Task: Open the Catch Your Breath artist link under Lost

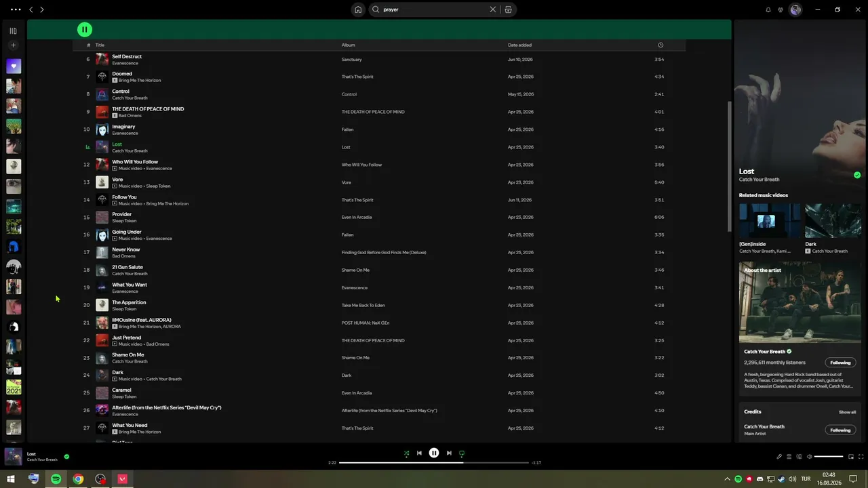Action: (759, 180)
